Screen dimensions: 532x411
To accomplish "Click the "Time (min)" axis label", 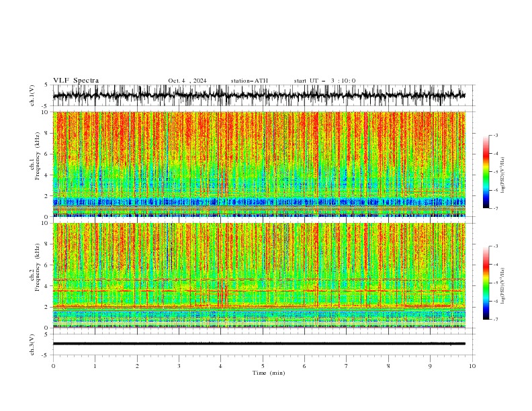I will (x=269, y=373).
